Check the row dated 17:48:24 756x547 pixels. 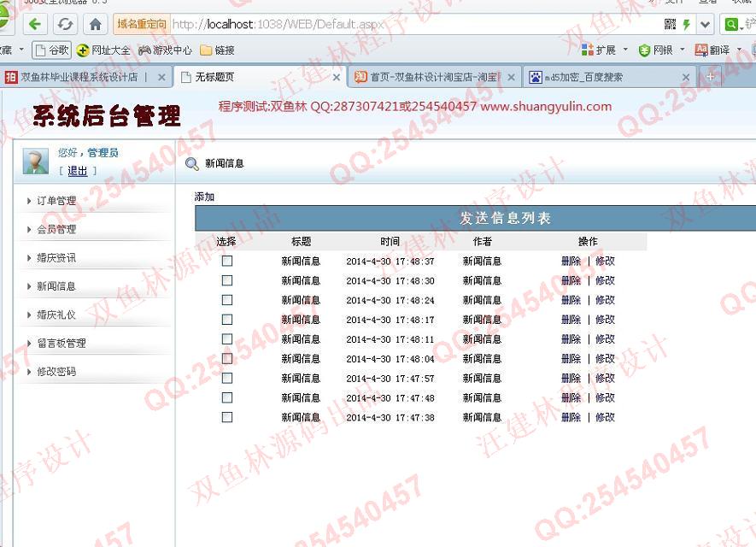click(227, 300)
